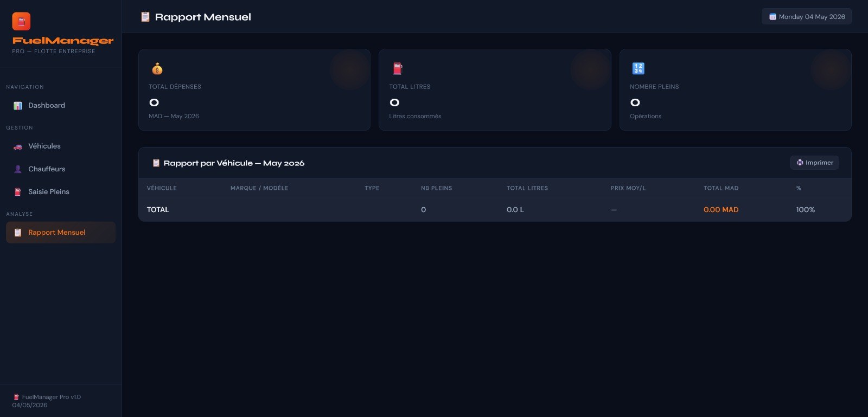Click the Dashboard chart icon in the sidebar
Viewport: 868px width, 417px height.
click(x=18, y=106)
